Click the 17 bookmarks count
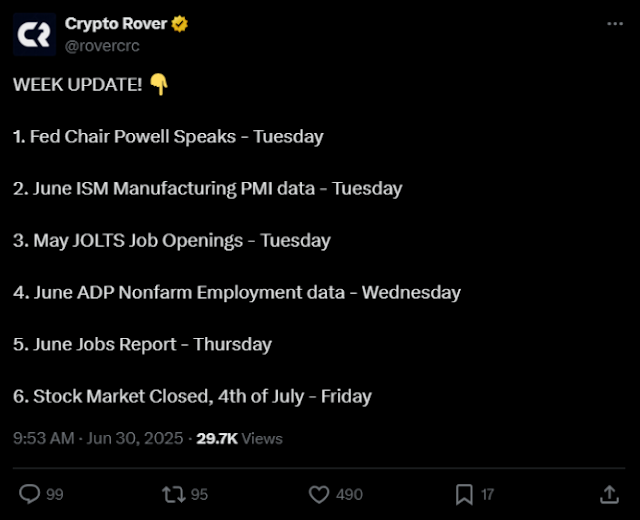The image size is (640, 520). [487, 494]
